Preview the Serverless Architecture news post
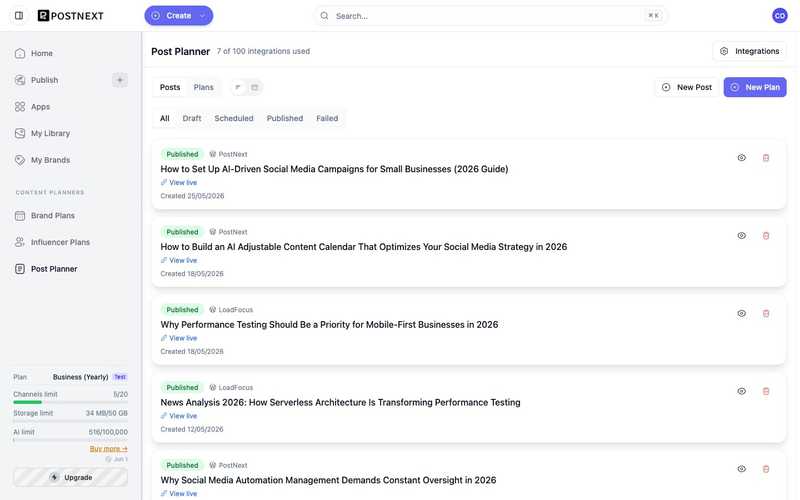 741,391
